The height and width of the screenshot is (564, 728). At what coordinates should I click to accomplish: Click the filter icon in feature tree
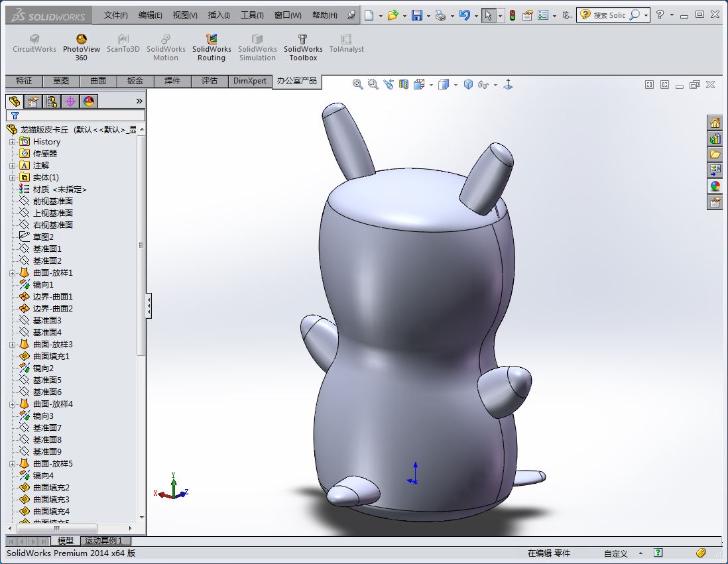pyautogui.click(x=15, y=115)
